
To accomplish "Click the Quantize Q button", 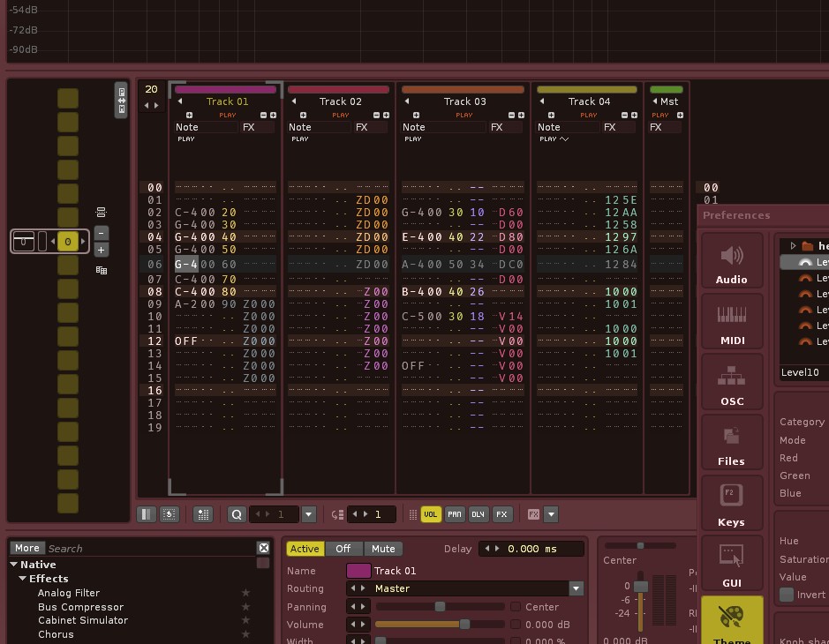I will point(237,514).
